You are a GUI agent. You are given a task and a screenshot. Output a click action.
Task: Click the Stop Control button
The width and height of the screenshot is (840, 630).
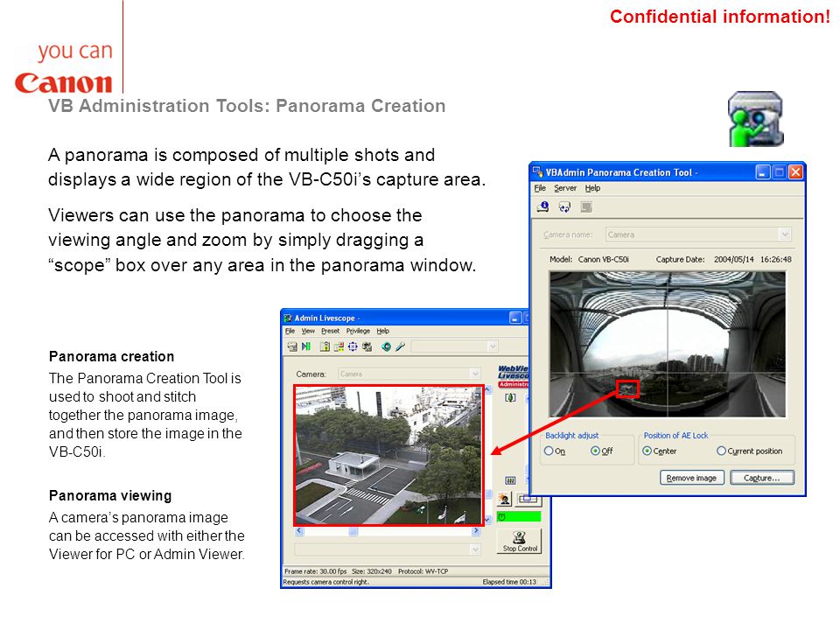(520, 541)
